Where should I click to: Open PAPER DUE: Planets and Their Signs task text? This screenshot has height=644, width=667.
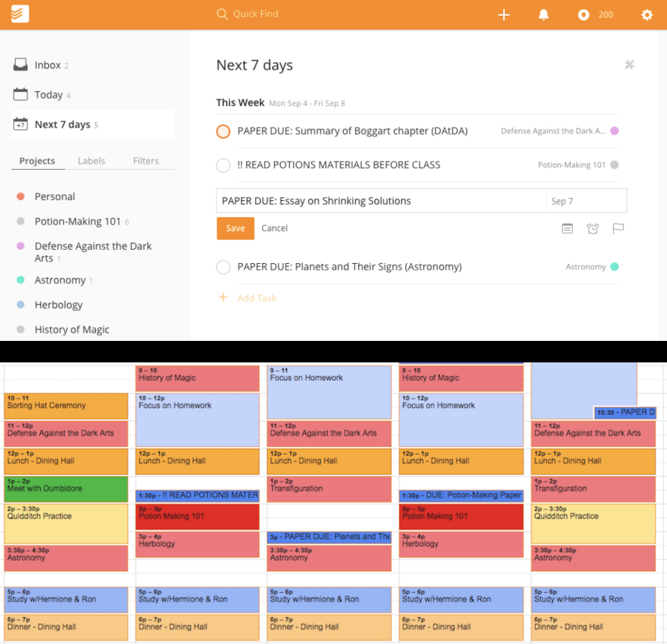coord(349,267)
